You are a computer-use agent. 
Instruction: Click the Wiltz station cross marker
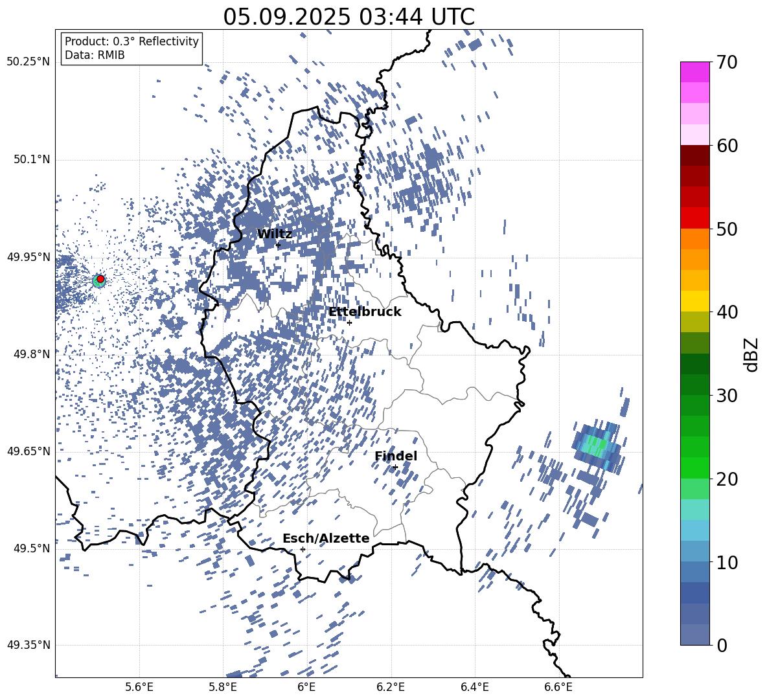click(x=279, y=245)
